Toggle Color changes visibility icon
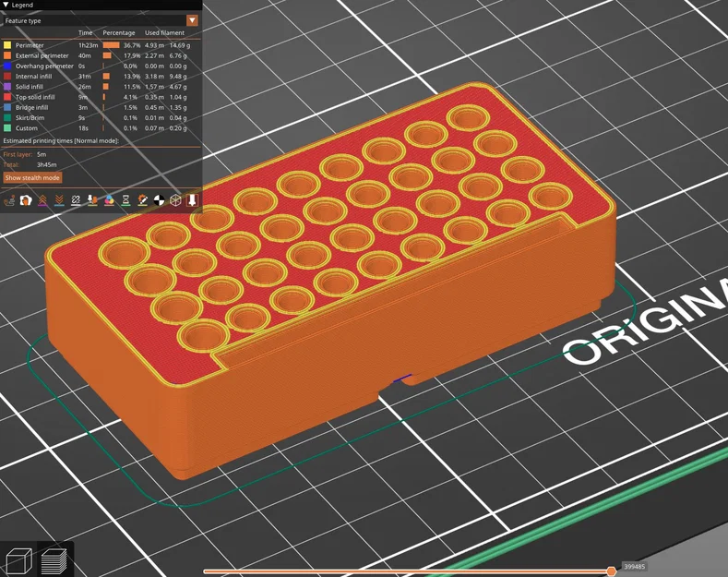728x577 pixels. click(x=109, y=200)
